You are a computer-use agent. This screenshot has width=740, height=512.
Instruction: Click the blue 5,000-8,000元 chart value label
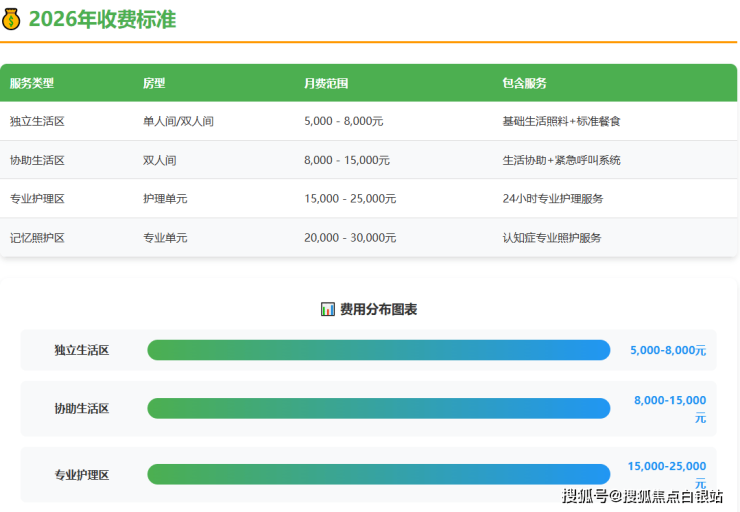(x=667, y=351)
